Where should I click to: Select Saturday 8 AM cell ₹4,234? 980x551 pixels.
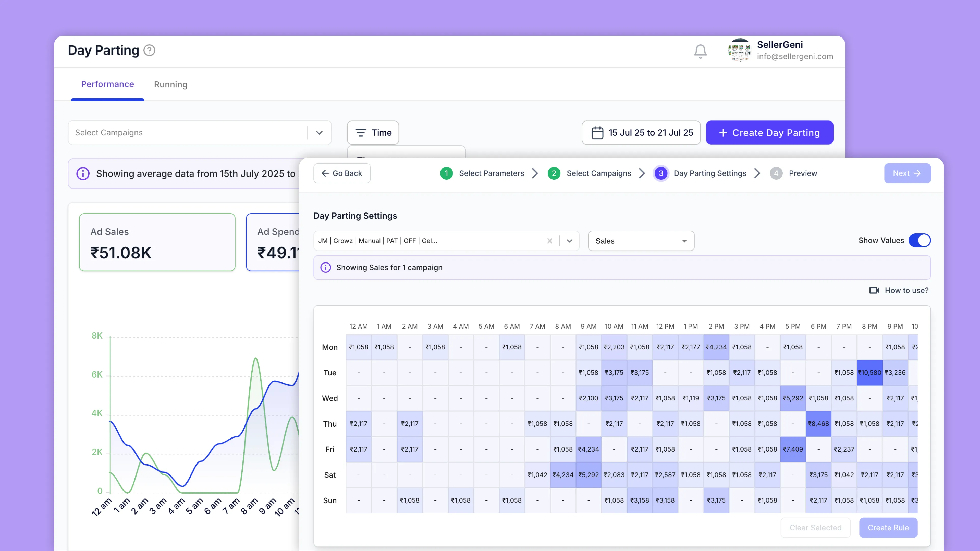[x=563, y=474]
